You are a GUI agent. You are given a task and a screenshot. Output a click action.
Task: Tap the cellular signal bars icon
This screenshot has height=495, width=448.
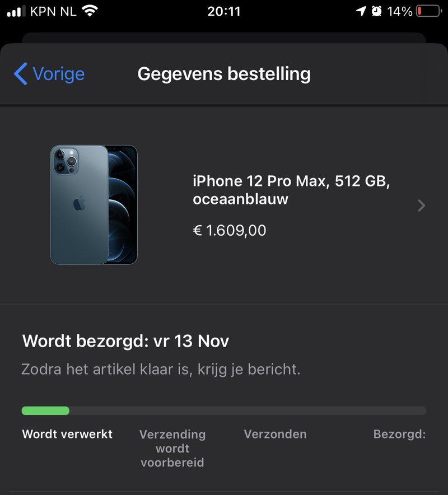point(16,11)
